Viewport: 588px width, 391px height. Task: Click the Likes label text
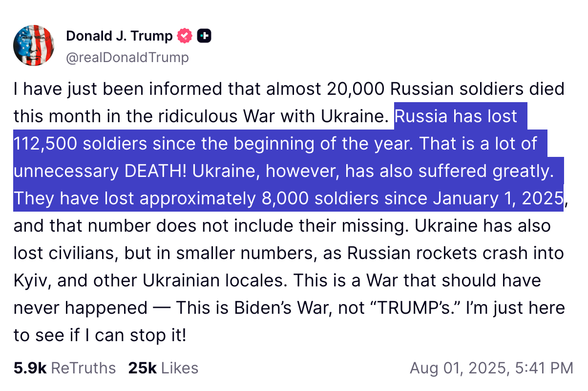pyautogui.click(x=179, y=368)
